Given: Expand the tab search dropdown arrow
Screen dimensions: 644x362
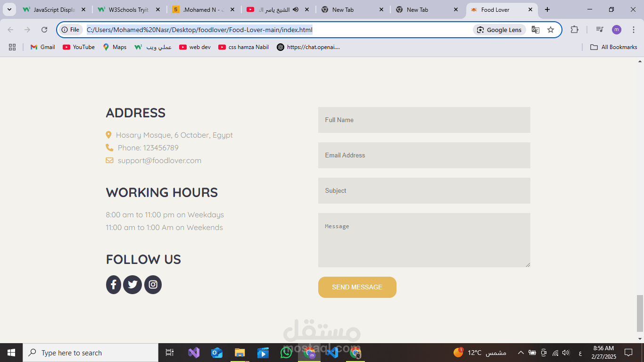Looking at the screenshot, I should point(9,9).
